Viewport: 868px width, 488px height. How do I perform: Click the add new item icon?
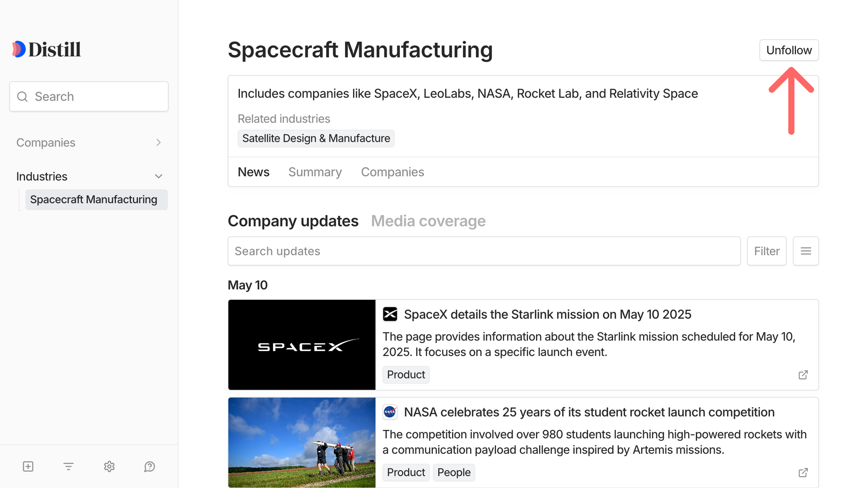tap(27, 466)
